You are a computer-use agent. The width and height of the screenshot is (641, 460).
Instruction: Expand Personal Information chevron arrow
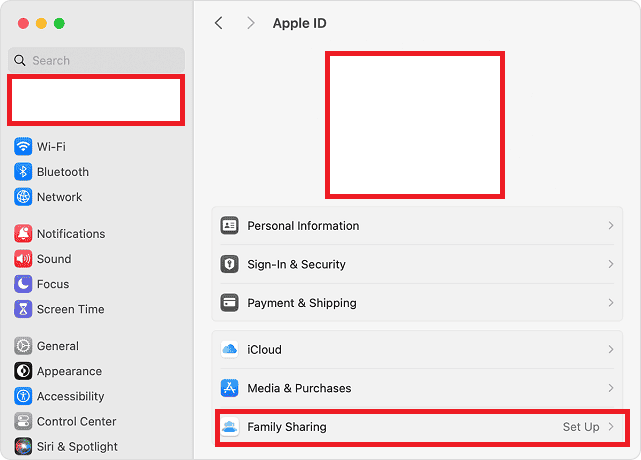(610, 226)
